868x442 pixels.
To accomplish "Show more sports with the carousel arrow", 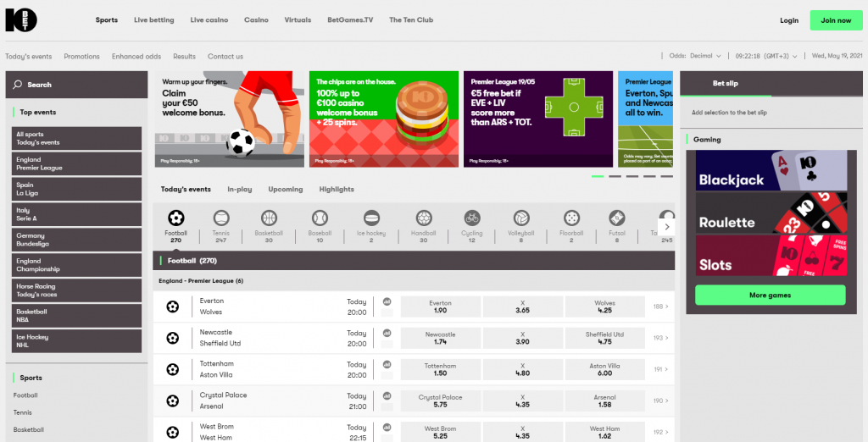I will (x=667, y=227).
